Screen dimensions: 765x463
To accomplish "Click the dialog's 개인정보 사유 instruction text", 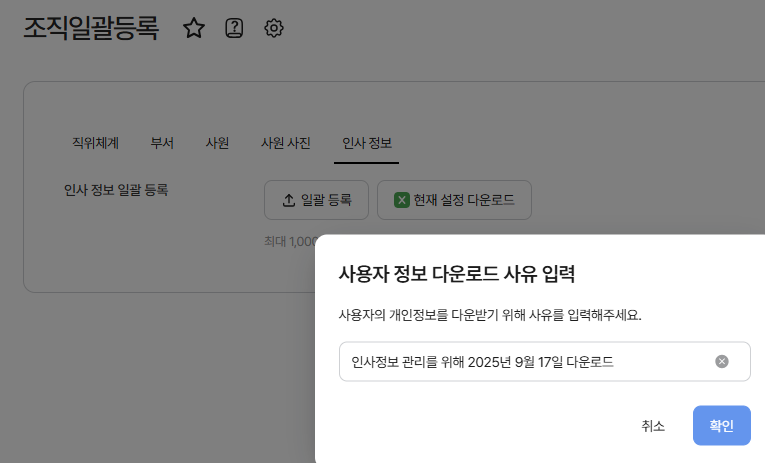I will 490,315.
